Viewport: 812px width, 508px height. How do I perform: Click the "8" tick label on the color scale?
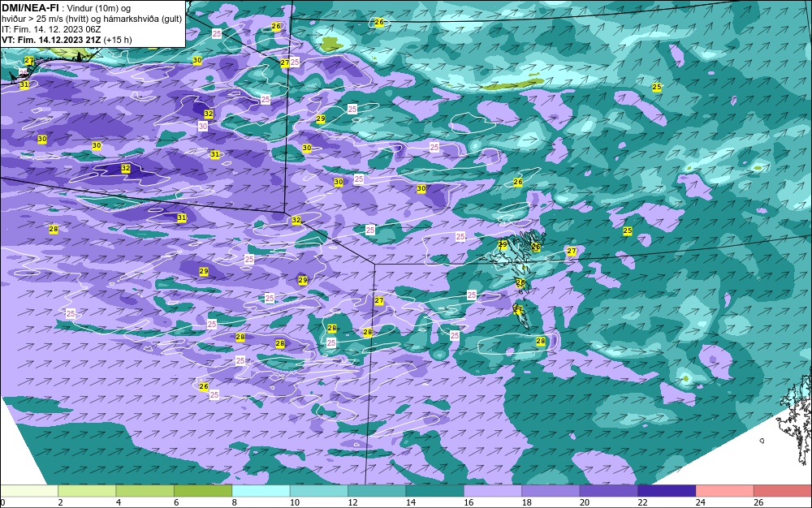235,502
